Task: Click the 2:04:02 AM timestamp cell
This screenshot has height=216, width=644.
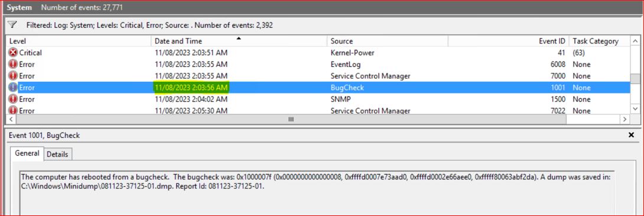Action: tap(191, 99)
